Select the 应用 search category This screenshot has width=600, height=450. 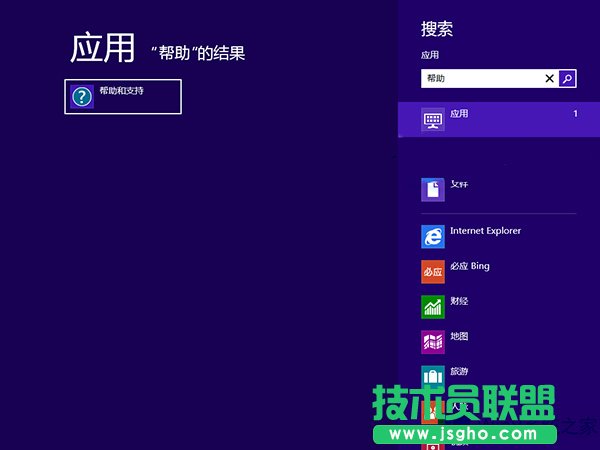point(499,119)
